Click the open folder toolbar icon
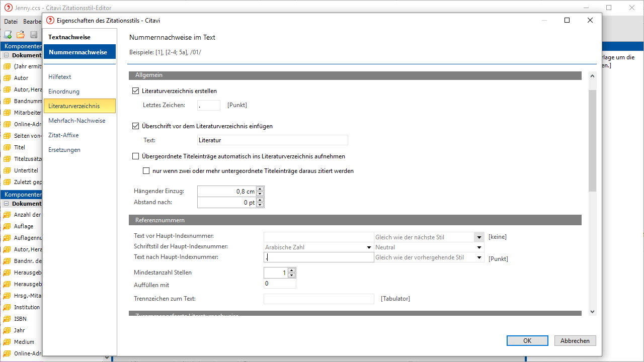Screen dimensions: 644x362 pyautogui.click(x=21, y=35)
